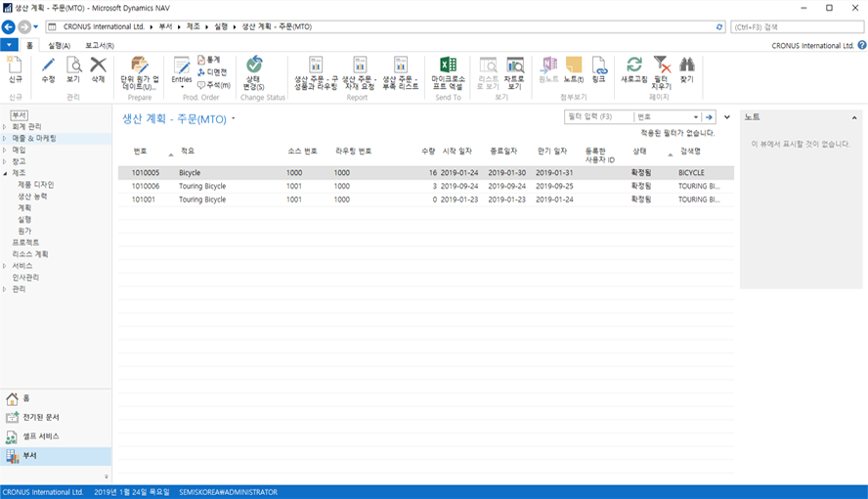Image resolution: width=868 pixels, height=499 pixels.
Task: Send to Microsoft Excel icon
Action: coord(448,66)
